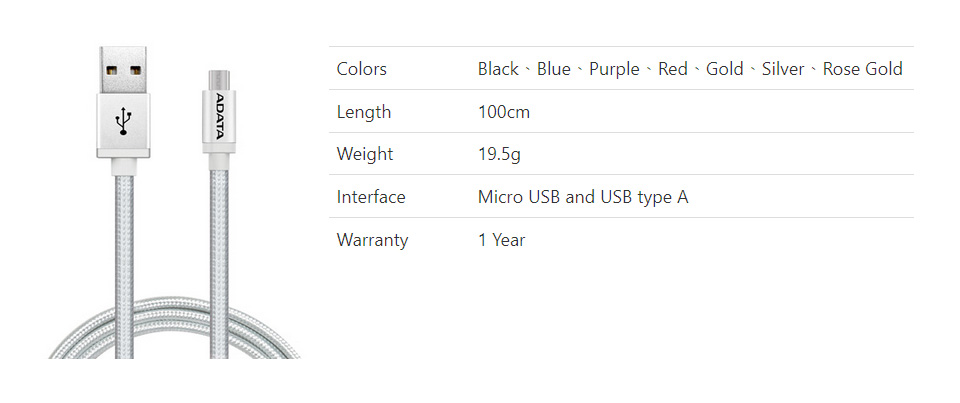Image resolution: width=960 pixels, height=403 pixels.
Task: Select the USB type A metal connector tip
Action: point(123,70)
